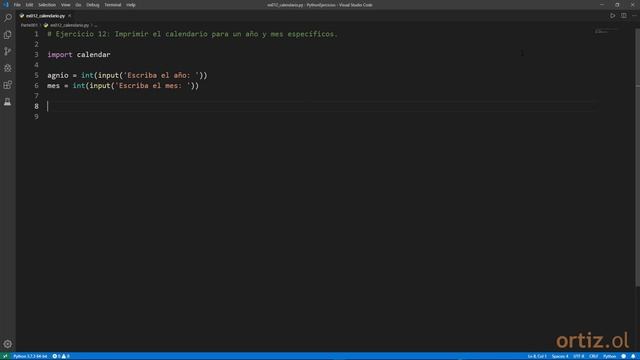This screenshot has width=640, height=360.
Task: Click 'calendar' module name on line 3
Action: click(93, 55)
